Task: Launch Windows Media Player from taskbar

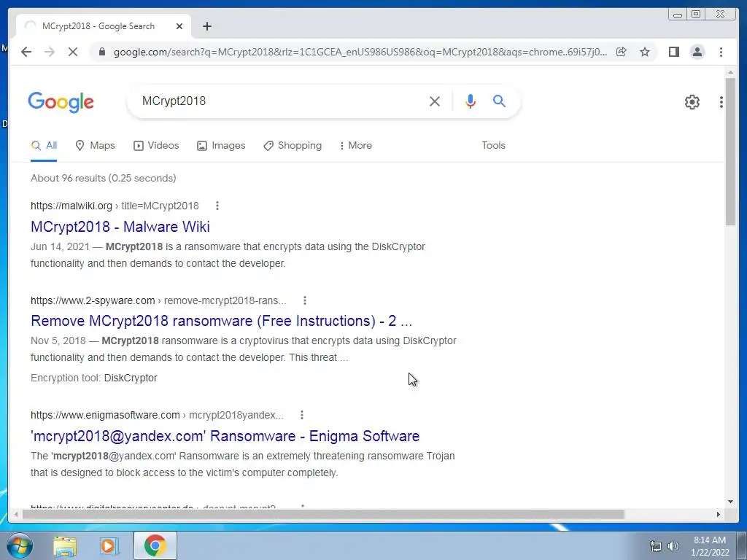Action: click(109, 546)
